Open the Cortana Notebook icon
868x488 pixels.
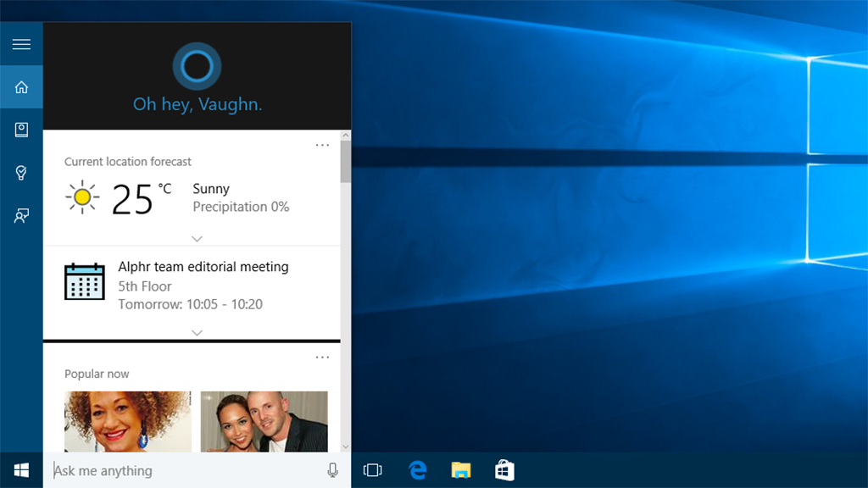point(21,130)
